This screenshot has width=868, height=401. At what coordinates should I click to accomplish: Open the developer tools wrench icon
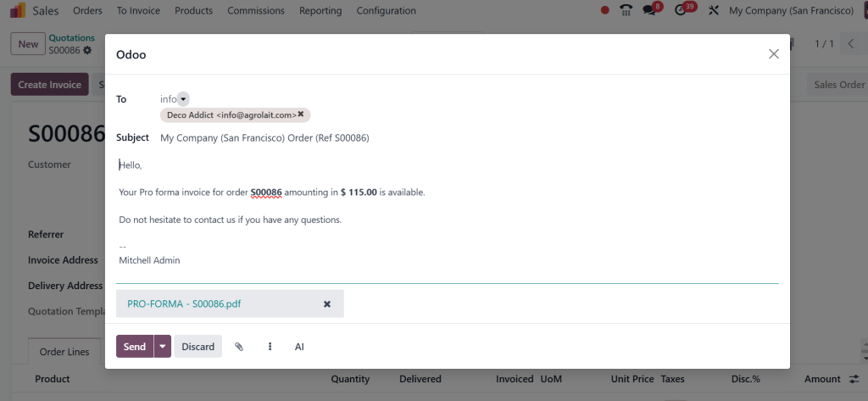tap(714, 10)
